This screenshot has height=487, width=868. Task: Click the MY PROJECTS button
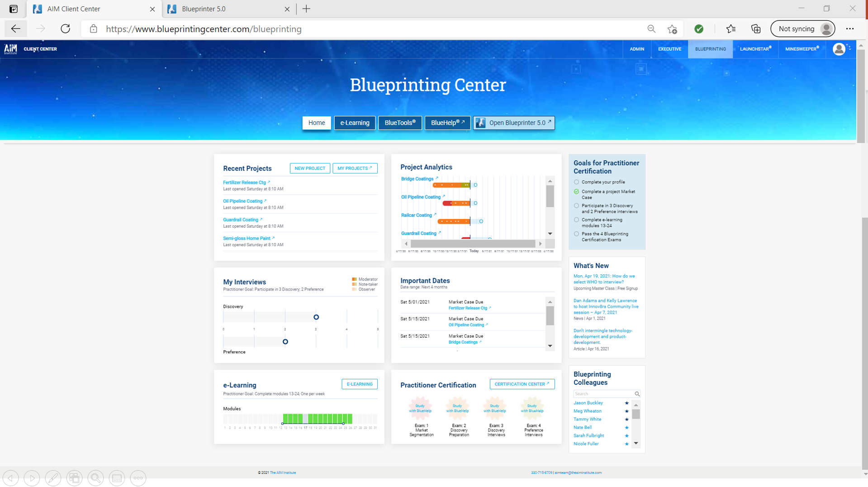point(355,168)
